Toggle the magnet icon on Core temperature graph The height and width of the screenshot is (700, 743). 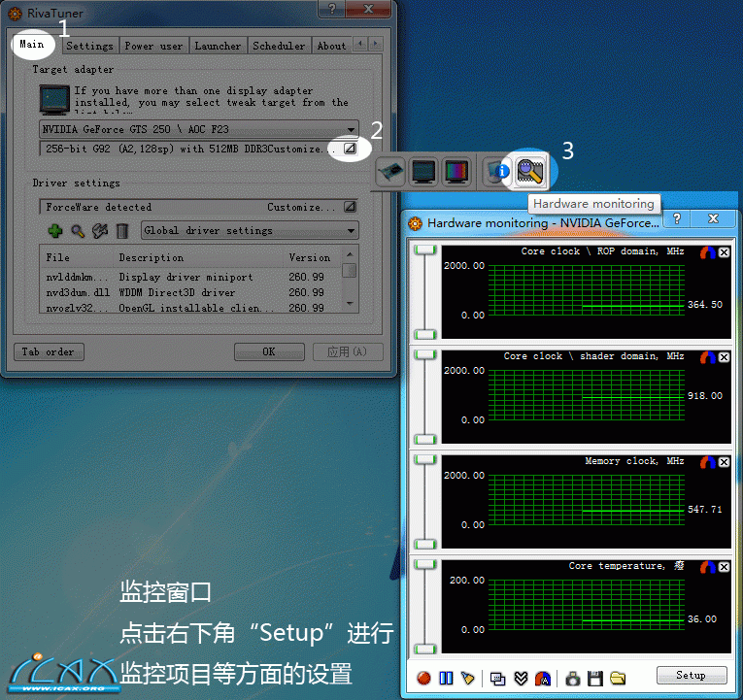click(x=708, y=567)
